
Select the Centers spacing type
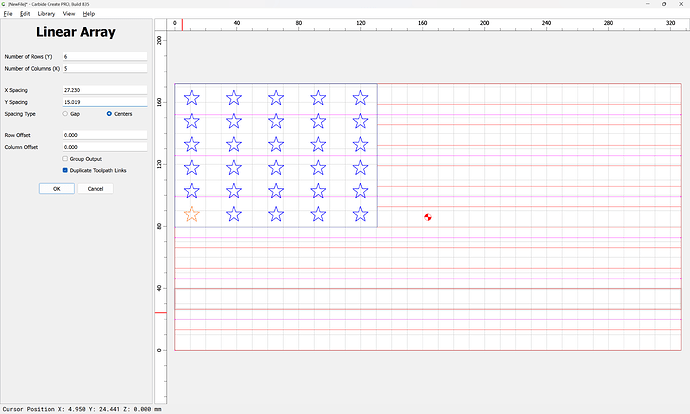[x=109, y=114]
